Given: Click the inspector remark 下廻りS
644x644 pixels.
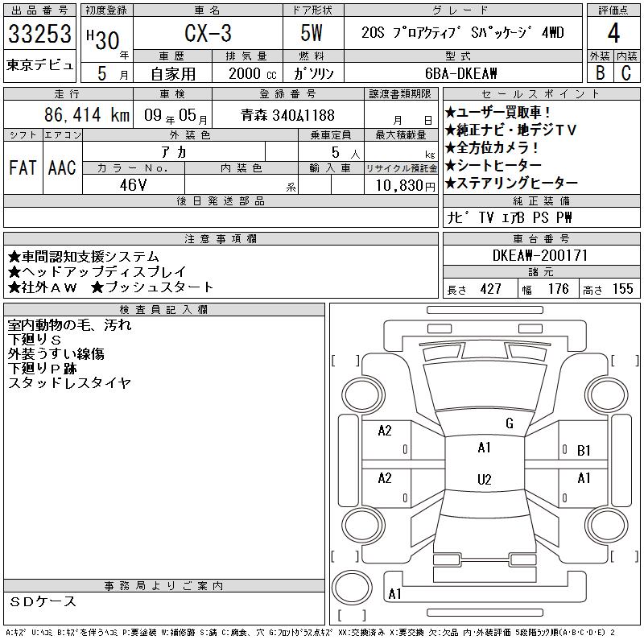Looking at the screenshot, I should click(x=35, y=340).
